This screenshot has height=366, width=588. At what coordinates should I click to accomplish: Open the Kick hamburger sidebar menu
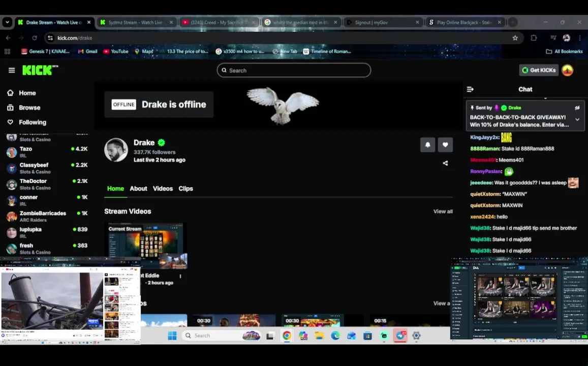pyautogui.click(x=12, y=70)
